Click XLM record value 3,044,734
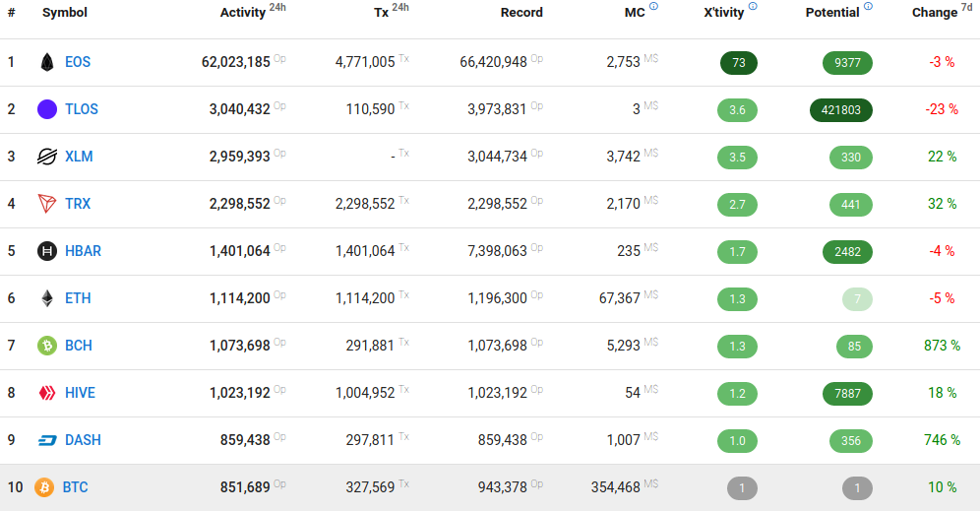The width and height of the screenshot is (980, 511). click(x=498, y=157)
